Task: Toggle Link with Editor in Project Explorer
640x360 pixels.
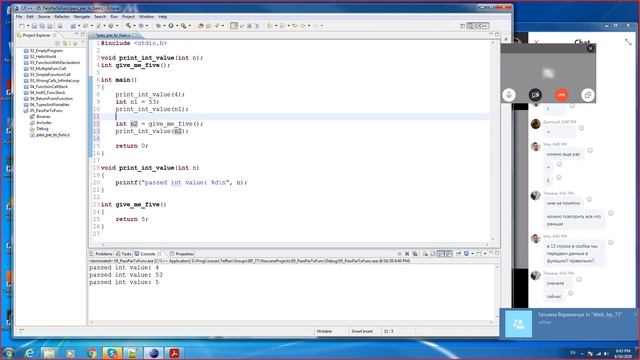Action: 65,43
